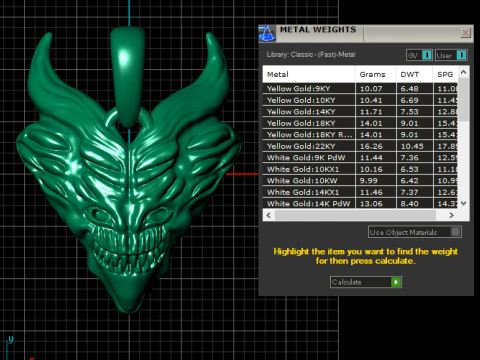Select the Yellow Gold:18KY R... row
This screenshot has width=480, height=360.
(360, 135)
